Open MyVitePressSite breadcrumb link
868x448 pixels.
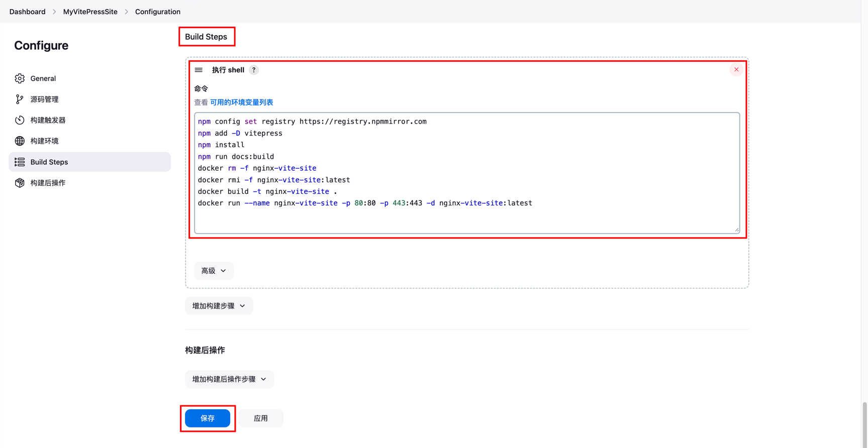pyautogui.click(x=90, y=12)
